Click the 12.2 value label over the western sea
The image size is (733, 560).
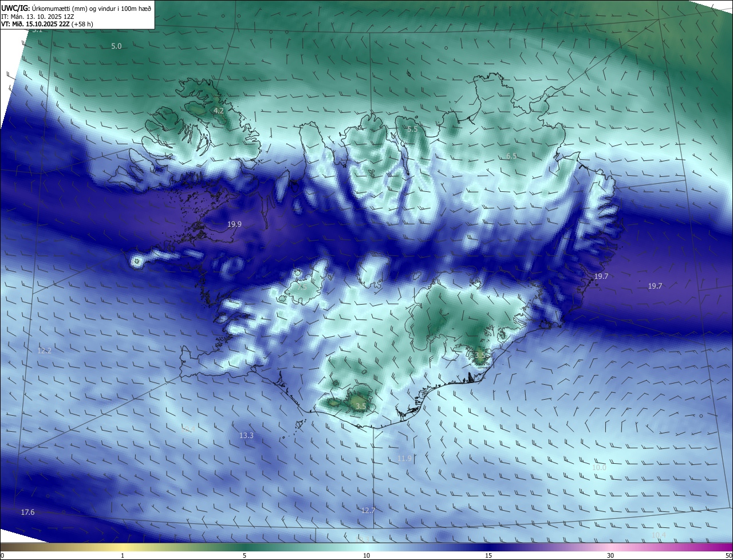pos(44,350)
